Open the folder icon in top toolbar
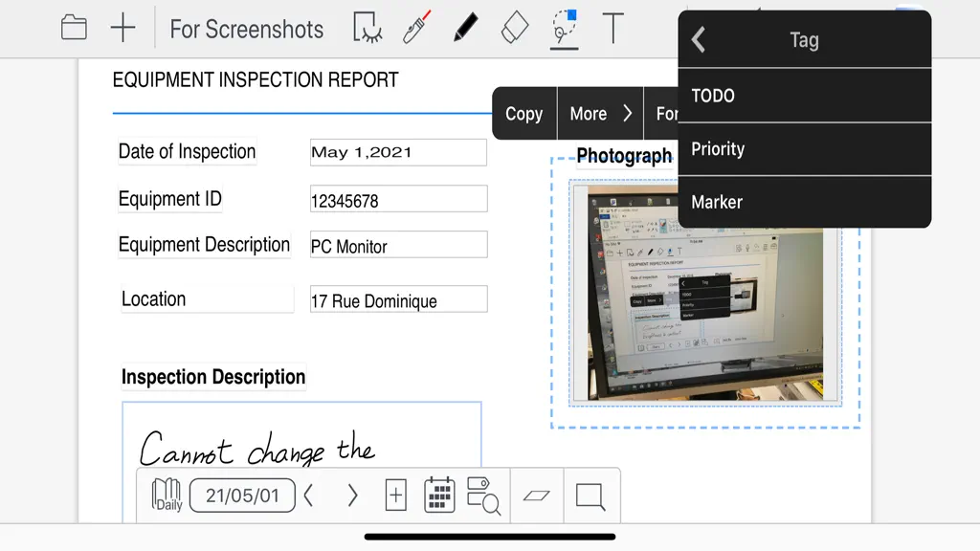The height and width of the screenshot is (551, 980). click(x=74, y=28)
